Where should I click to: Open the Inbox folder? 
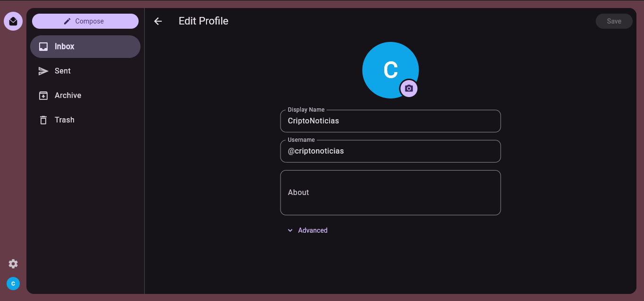85,47
